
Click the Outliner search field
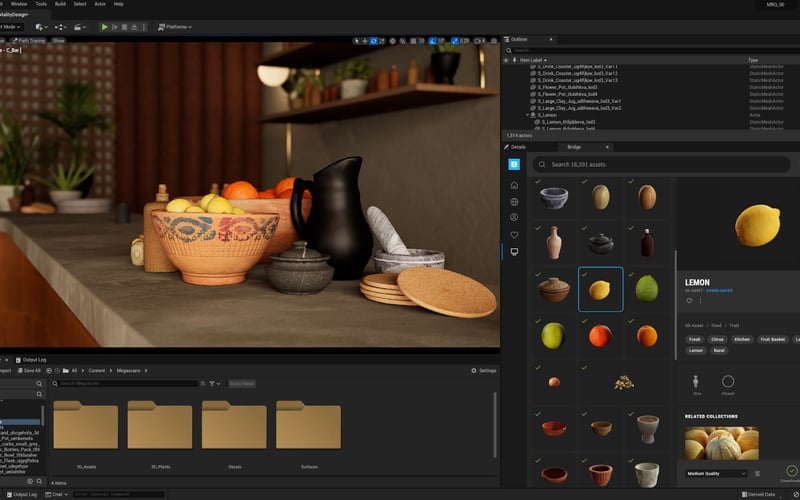click(652, 51)
